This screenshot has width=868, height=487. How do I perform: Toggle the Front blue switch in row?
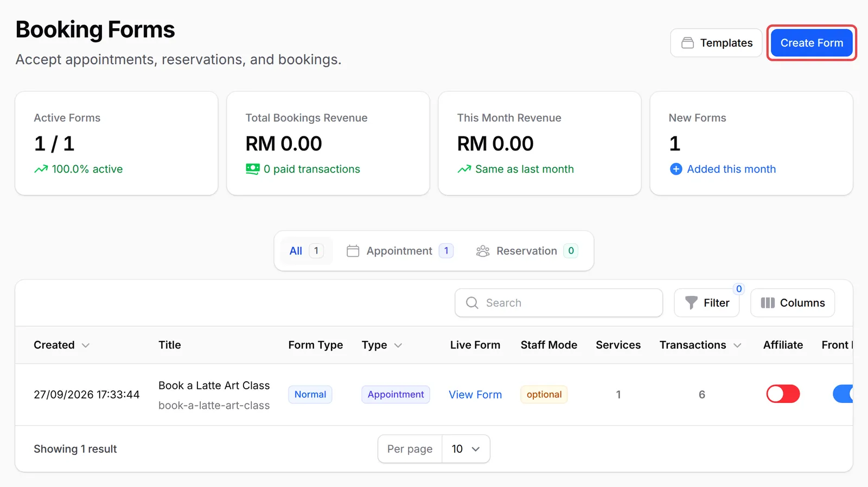[x=843, y=394]
